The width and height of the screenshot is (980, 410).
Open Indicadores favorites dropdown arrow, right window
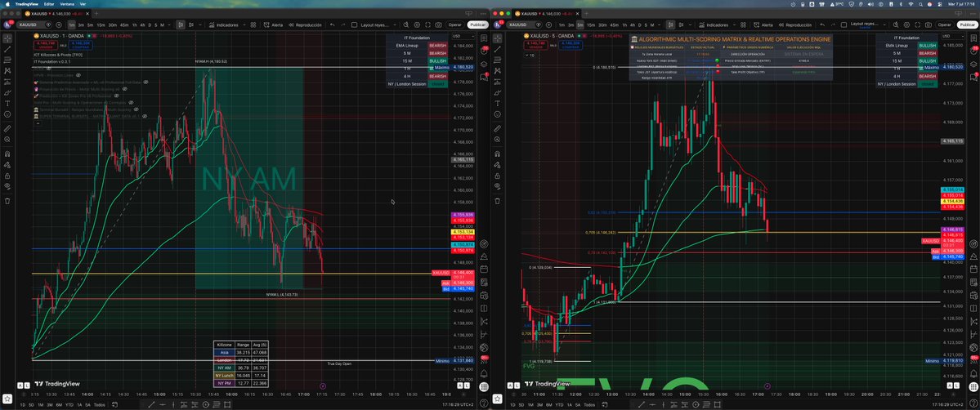[x=733, y=25]
